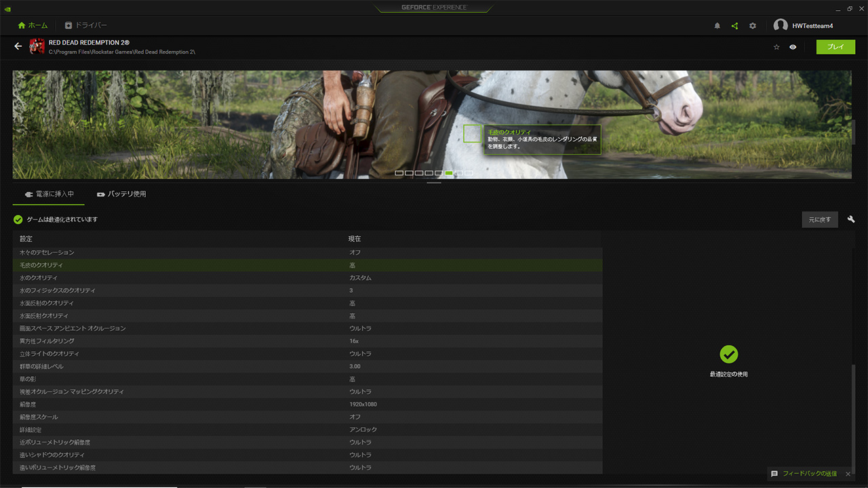The height and width of the screenshot is (488, 868).
Task: Select the 毛皮のクオリティ row
Action: [307, 265]
